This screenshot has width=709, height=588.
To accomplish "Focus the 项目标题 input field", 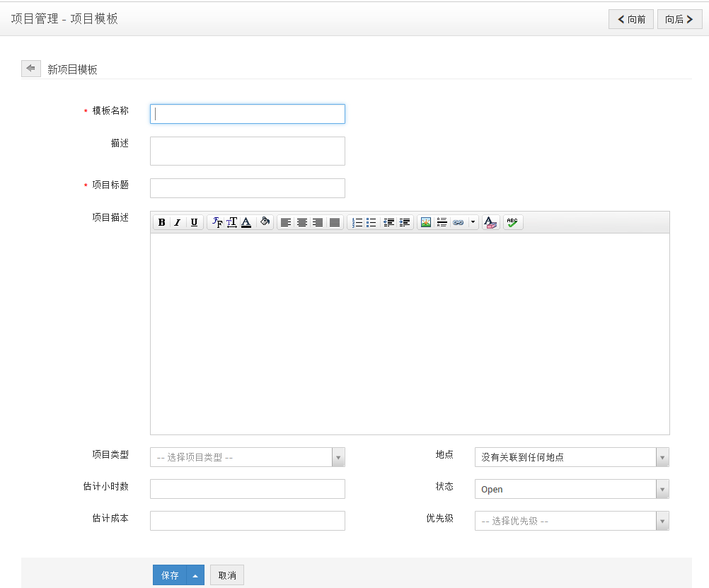I will click(248, 188).
